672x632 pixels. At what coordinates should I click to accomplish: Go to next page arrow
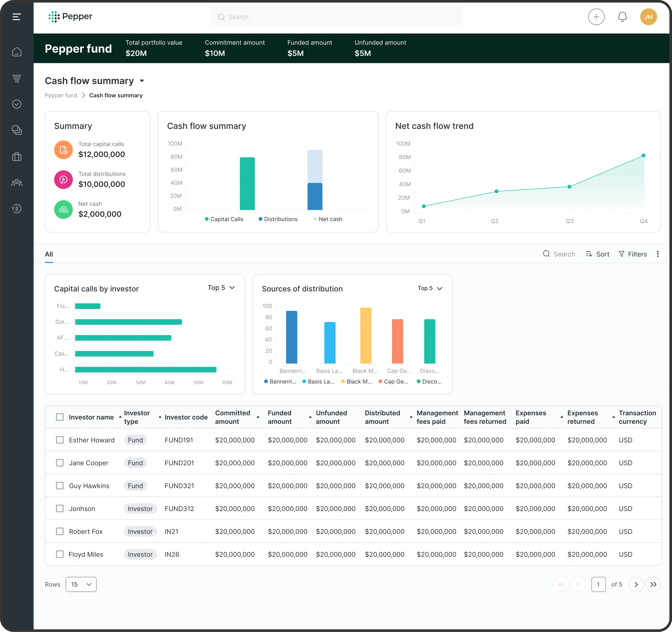point(636,584)
